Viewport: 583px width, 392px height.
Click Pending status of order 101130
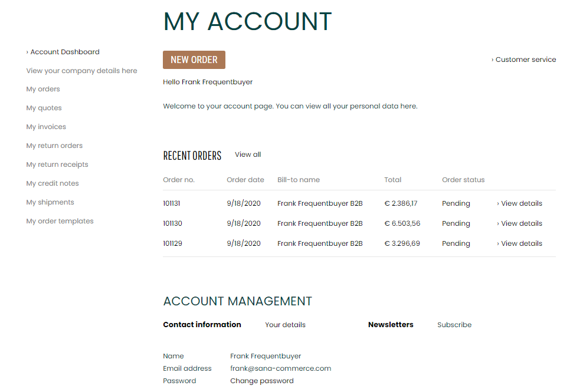456,223
